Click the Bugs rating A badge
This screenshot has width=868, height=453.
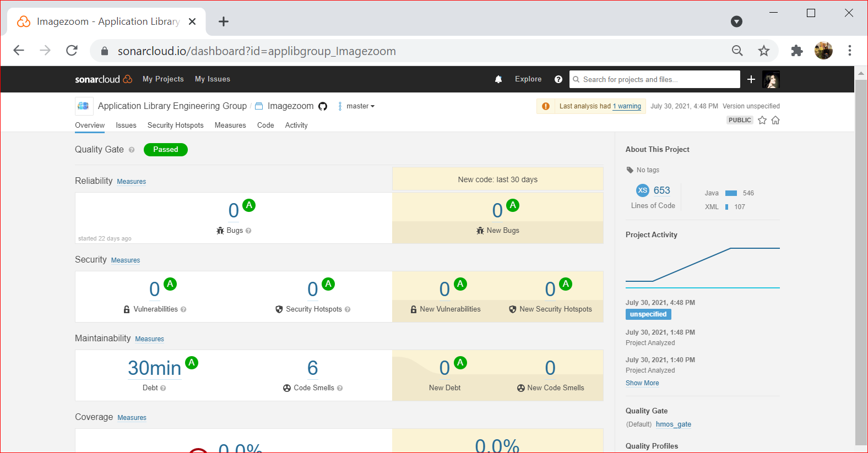click(249, 205)
